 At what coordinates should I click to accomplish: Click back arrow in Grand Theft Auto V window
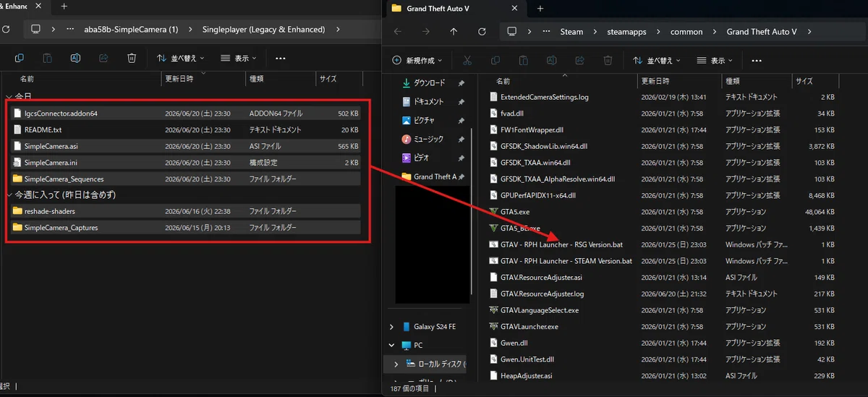click(398, 32)
